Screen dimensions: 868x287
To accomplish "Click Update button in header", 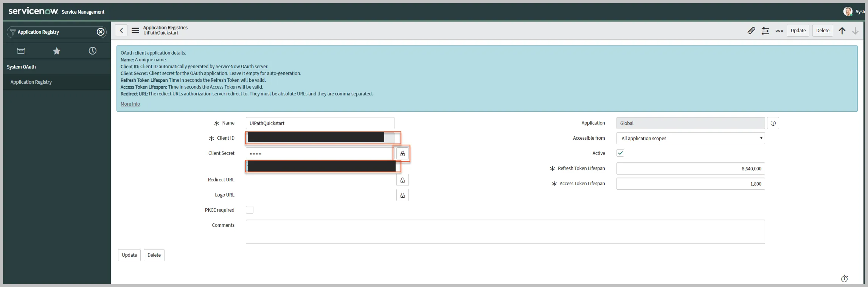I will click(798, 31).
